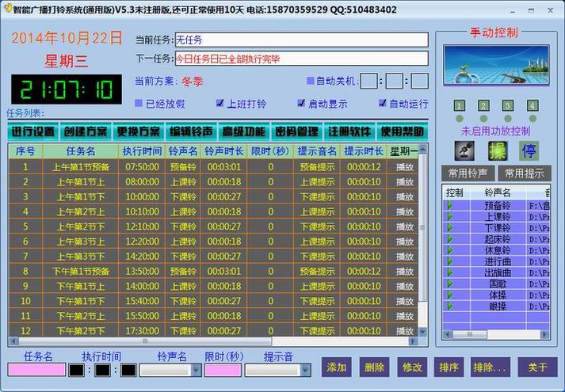The image size is (565, 392).
Task: Click the pink 任务名 input field
Action: click(x=36, y=370)
